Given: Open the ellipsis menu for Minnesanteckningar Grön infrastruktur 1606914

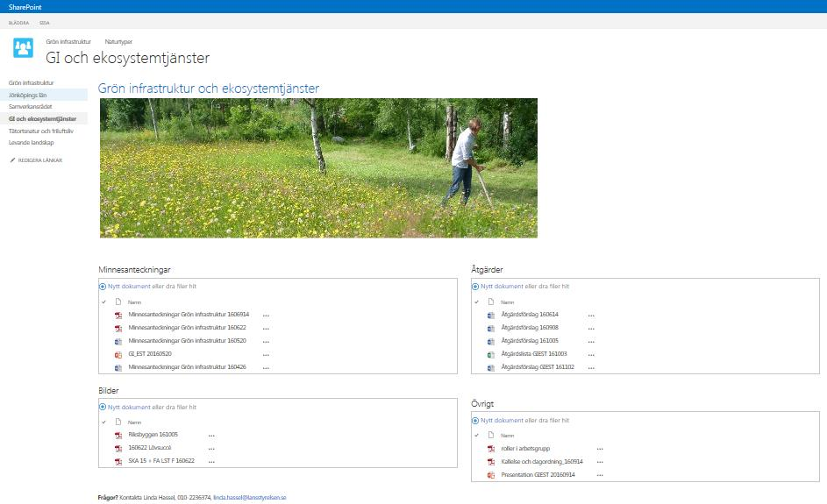Looking at the screenshot, I should click(266, 316).
